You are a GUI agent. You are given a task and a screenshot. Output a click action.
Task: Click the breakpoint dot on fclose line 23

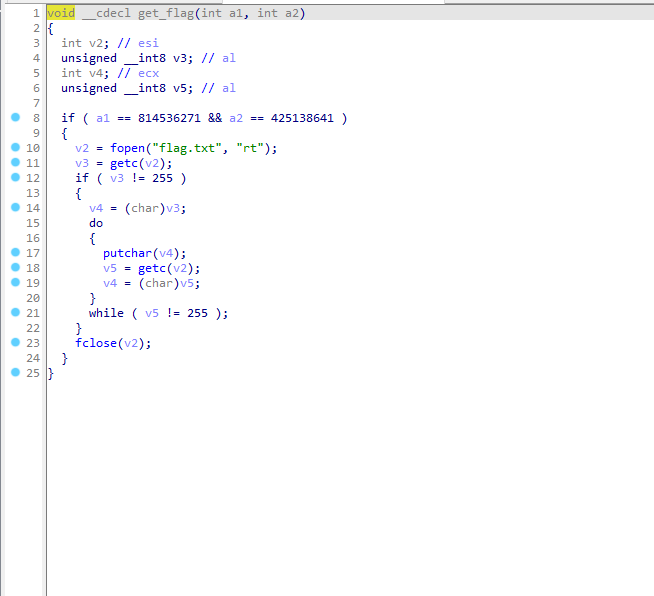15,343
